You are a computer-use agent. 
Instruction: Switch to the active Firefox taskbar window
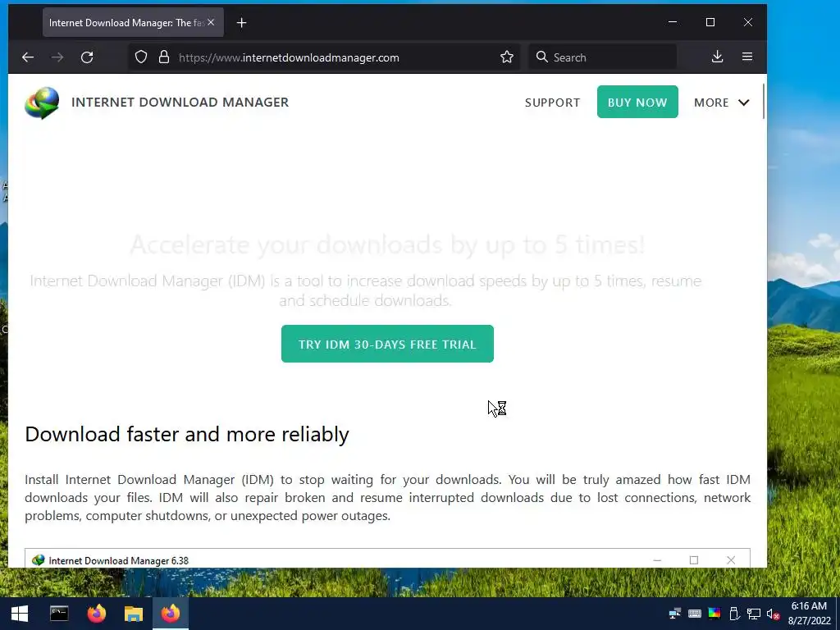pyautogui.click(x=171, y=614)
